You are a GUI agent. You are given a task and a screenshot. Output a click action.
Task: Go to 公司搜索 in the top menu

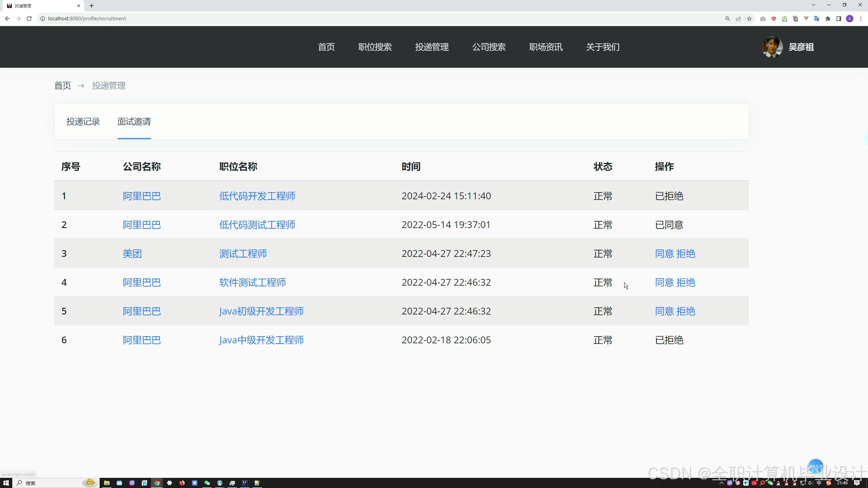tap(489, 47)
